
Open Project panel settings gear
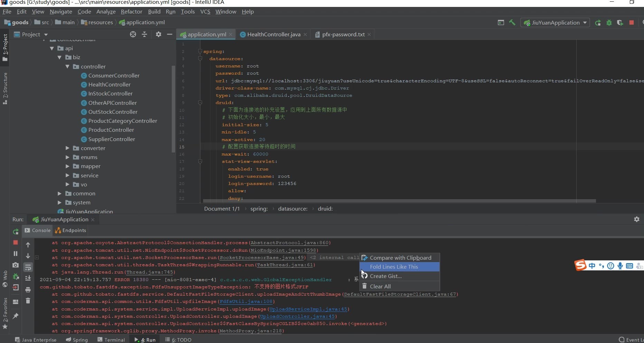click(x=158, y=34)
